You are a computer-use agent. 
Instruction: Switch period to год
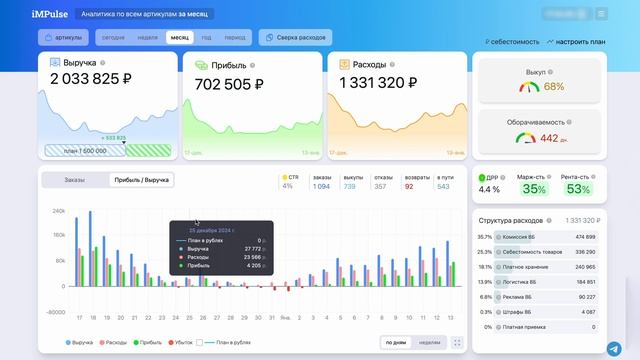[207, 38]
